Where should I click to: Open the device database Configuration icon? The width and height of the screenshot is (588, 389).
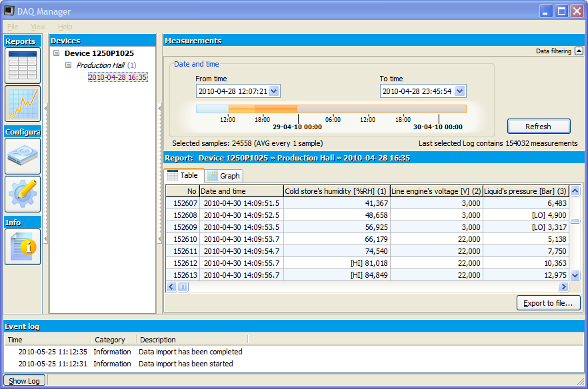(23, 155)
